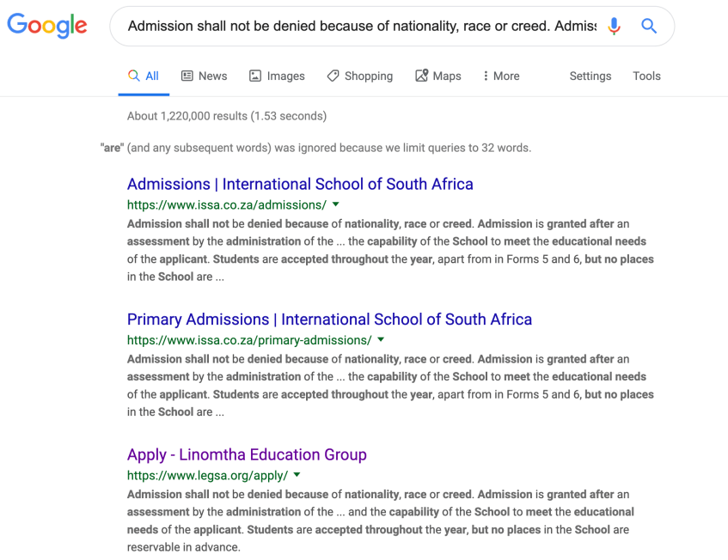This screenshot has height=560, width=728.
Task: Click the Images tab picture icon
Action: (255, 76)
